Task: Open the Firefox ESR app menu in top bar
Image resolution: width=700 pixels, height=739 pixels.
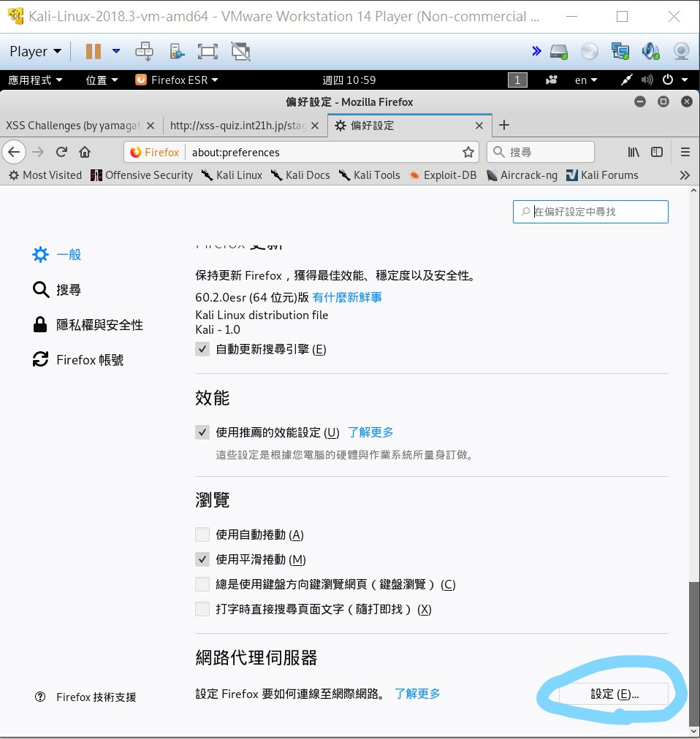Action: click(177, 80)
